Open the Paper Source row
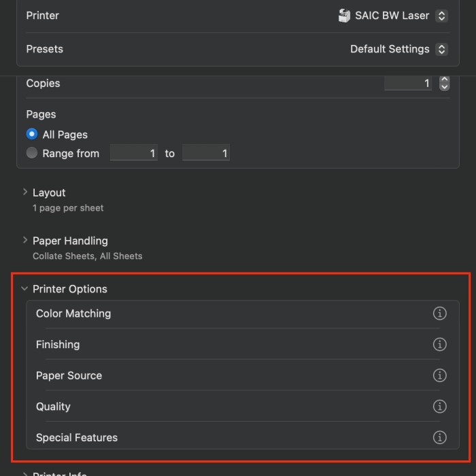Image resolution: width=476 pixels, height=476 pixels. tap(243, 375)
